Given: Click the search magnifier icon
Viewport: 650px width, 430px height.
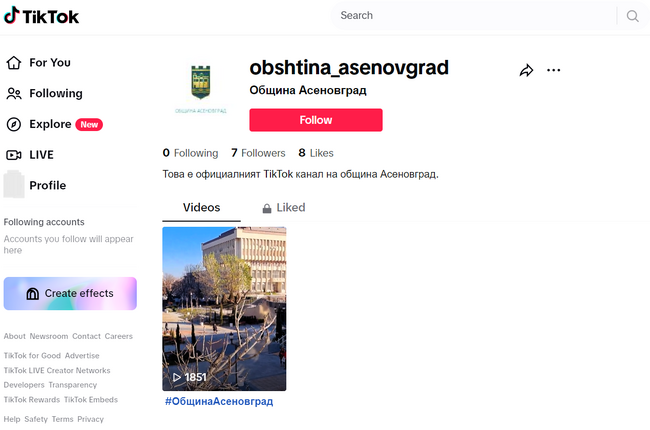Looking at the screenshot, I should tap(632, 16).
